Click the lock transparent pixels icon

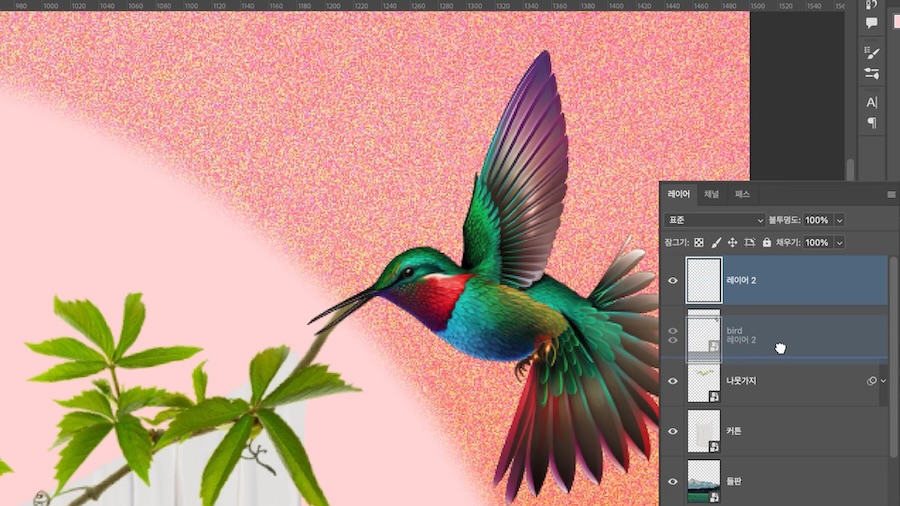(699, 243)
